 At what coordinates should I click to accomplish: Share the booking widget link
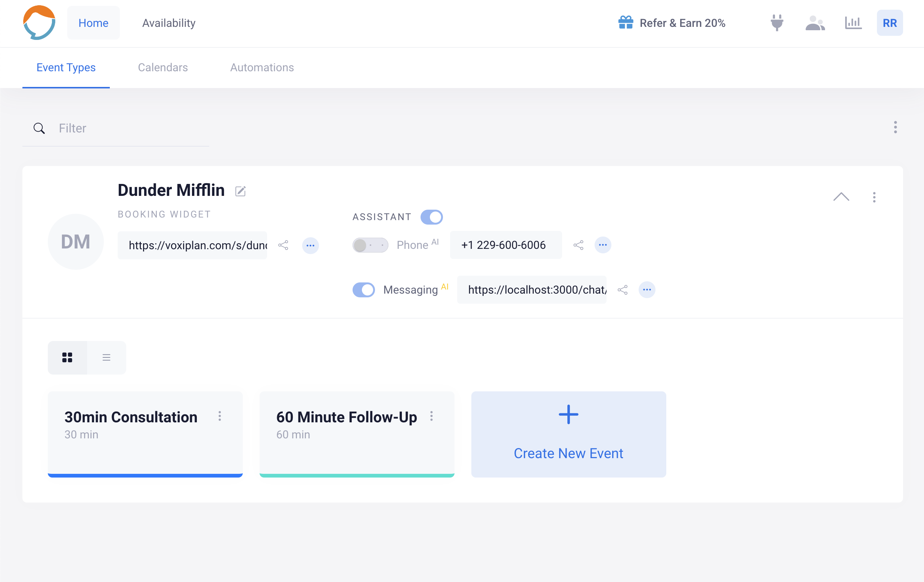(283, 245)
